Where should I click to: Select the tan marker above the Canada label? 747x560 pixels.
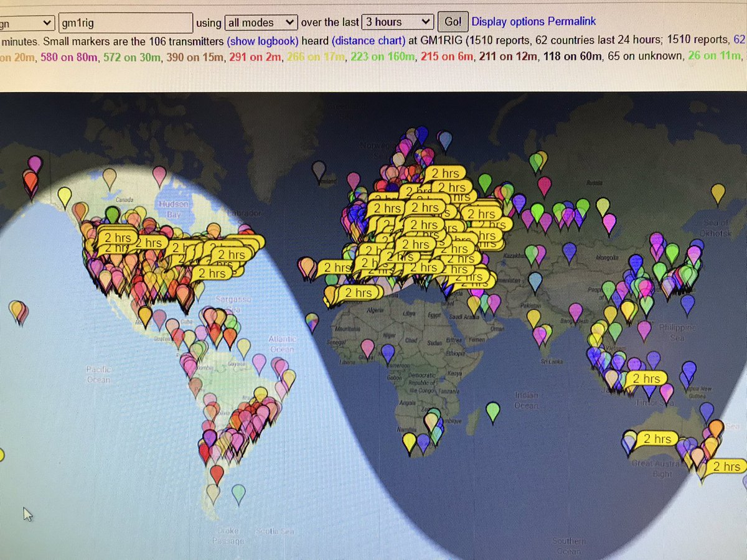point(110,179)
